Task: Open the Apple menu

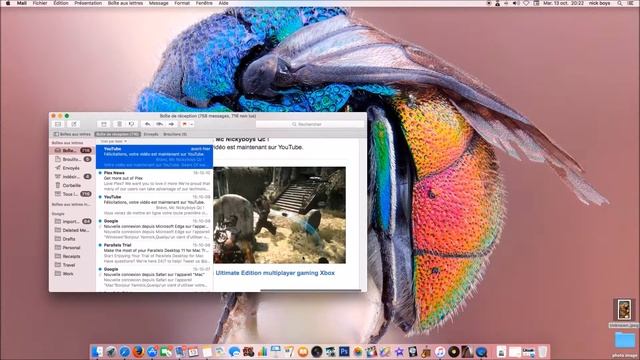Action: click(7, 3)
